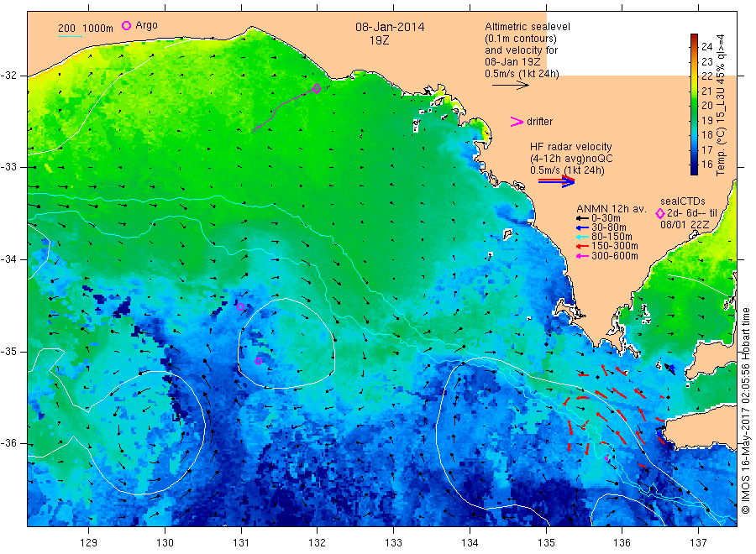Click the '(0.1m contours)' text

pos(521,39)
